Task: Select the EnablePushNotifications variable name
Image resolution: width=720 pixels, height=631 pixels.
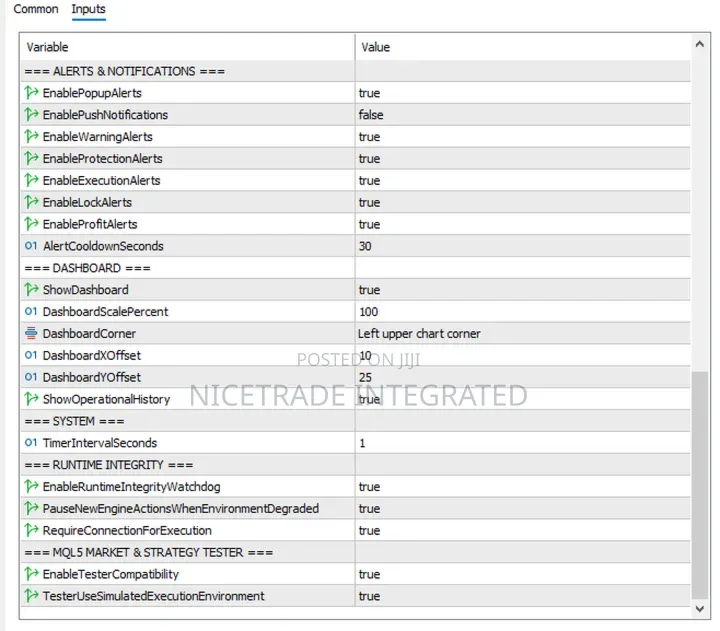Action: click(x=105, y=115)
